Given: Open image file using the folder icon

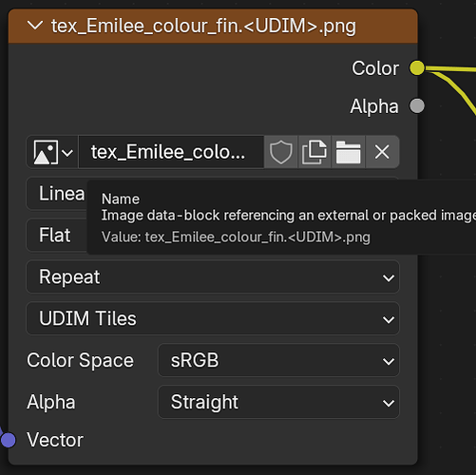Looking at the screenshot, I should coord(348,152).
